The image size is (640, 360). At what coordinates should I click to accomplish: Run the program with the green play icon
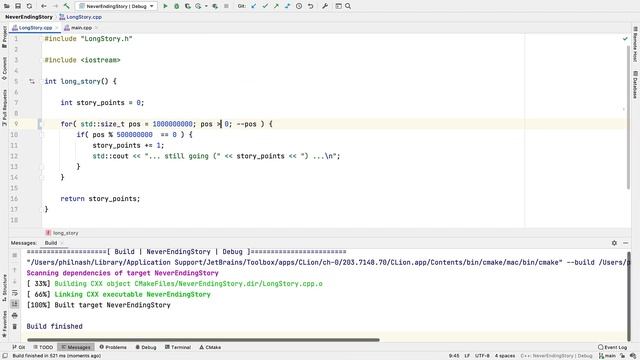165,6
